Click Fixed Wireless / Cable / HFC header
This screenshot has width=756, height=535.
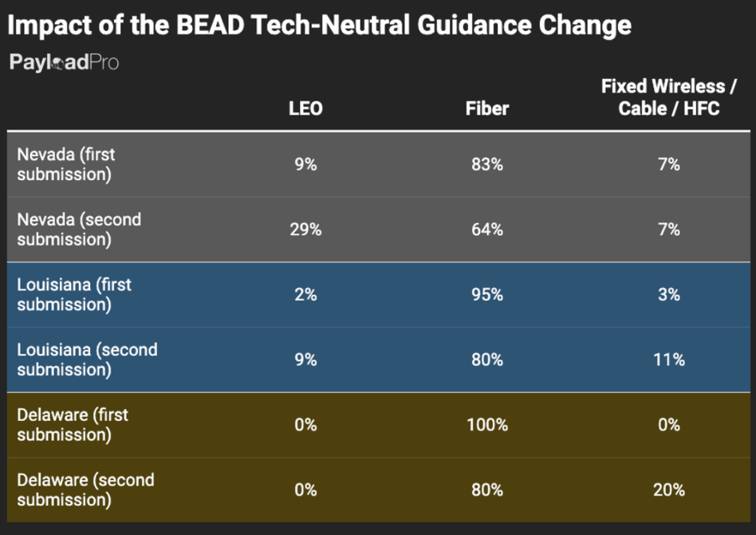tap(668, 97)
